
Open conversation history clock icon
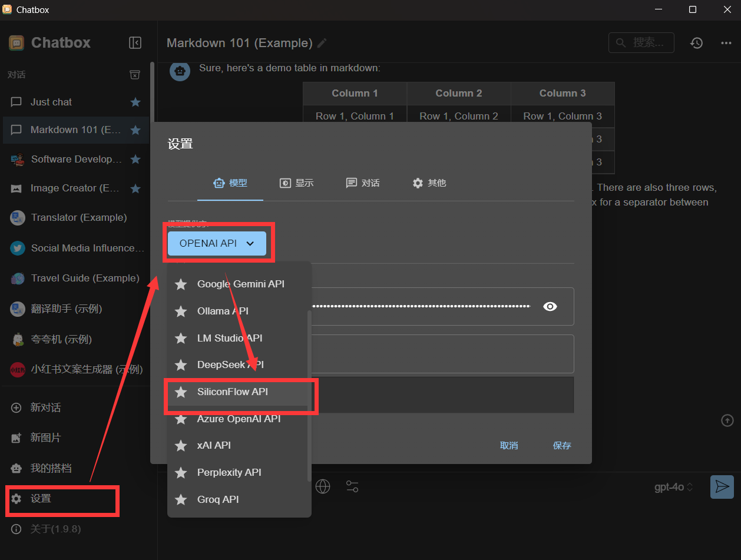[x=696, y=43]
